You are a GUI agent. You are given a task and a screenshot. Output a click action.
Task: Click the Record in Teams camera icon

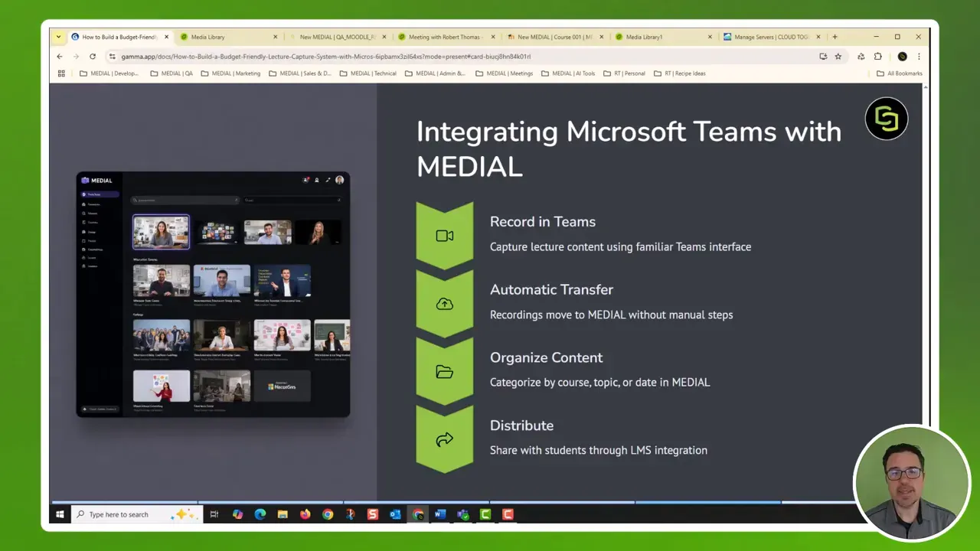point(445,236)
